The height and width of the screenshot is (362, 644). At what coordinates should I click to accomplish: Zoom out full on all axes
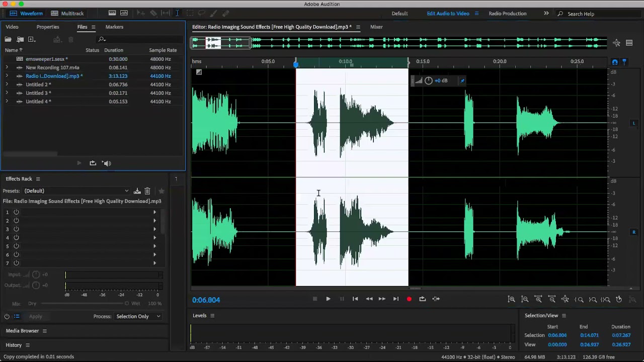565,299
